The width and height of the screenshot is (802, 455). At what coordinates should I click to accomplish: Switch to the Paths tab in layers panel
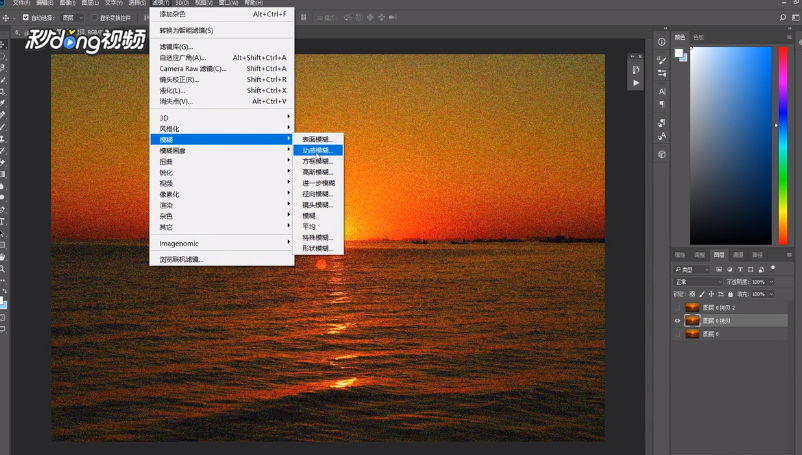(758, 255)
